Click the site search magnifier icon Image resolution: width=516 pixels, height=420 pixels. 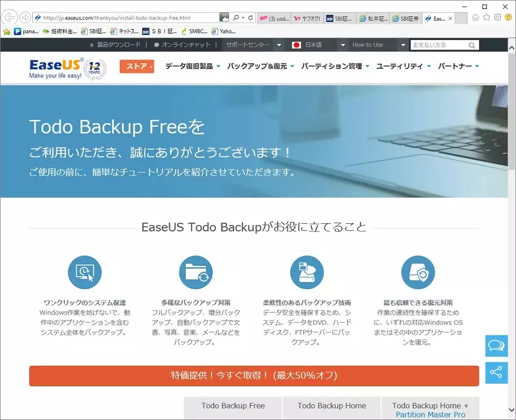pos(472,45)
